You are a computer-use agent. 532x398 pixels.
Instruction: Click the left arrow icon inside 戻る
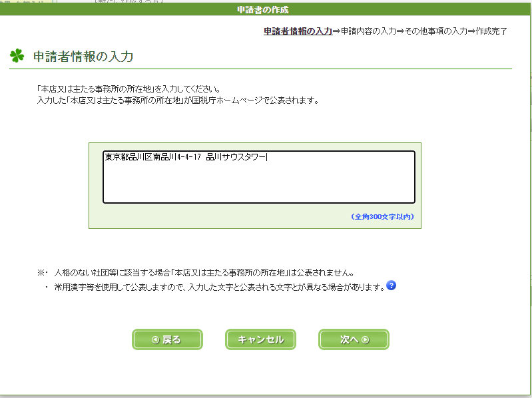click(155, 339)
